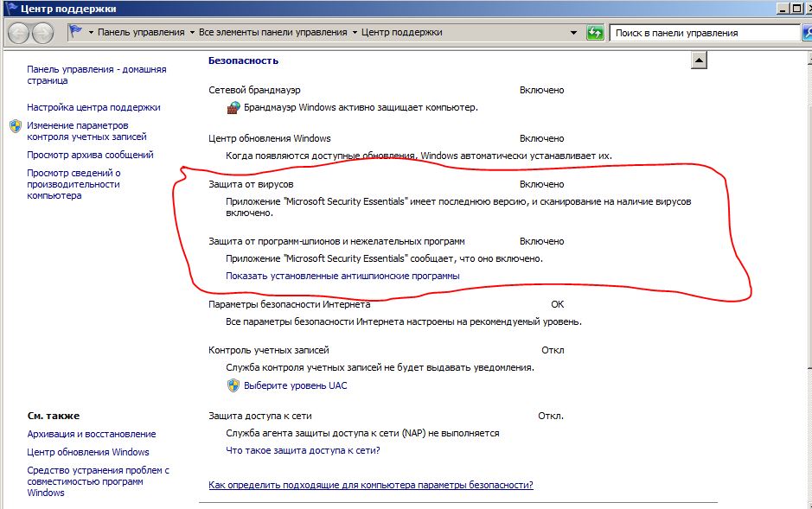Image resolution: width=812 pixels, height=509 pixels.
Task: Select 'Центр поддержки' breadcrumb
Action: coord(401,32)
